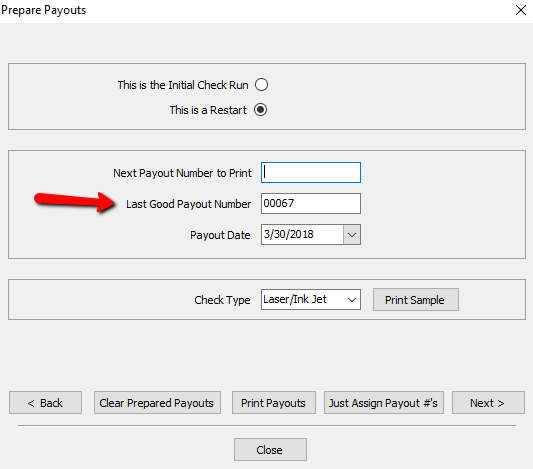The height and width of the screenshot is (469, 533).
Task: Expand the Check Type dropdown arrow
Action: pos(352,300)
